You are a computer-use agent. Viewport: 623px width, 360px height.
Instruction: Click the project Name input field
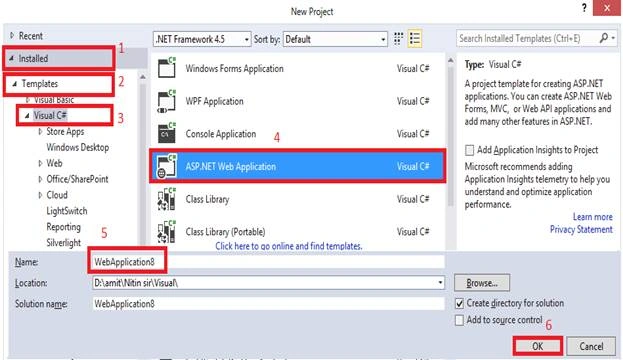click(x=268, y=262)
